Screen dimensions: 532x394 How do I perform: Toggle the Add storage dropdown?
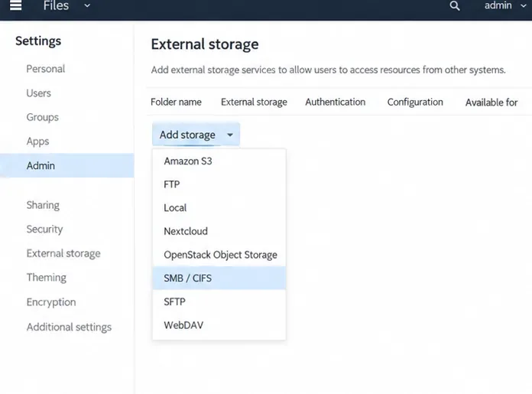coord(196,135)
